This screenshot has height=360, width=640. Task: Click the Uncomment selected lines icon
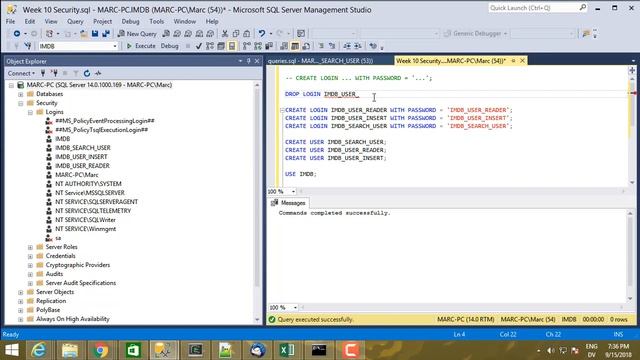tap(332, 46)
